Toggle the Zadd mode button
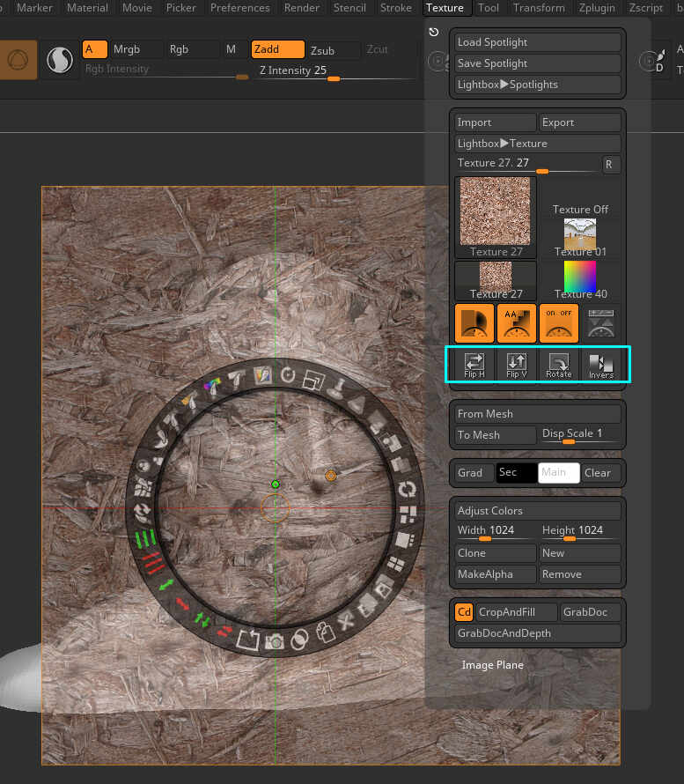This screenshot has width=684, height=784. 277,50
